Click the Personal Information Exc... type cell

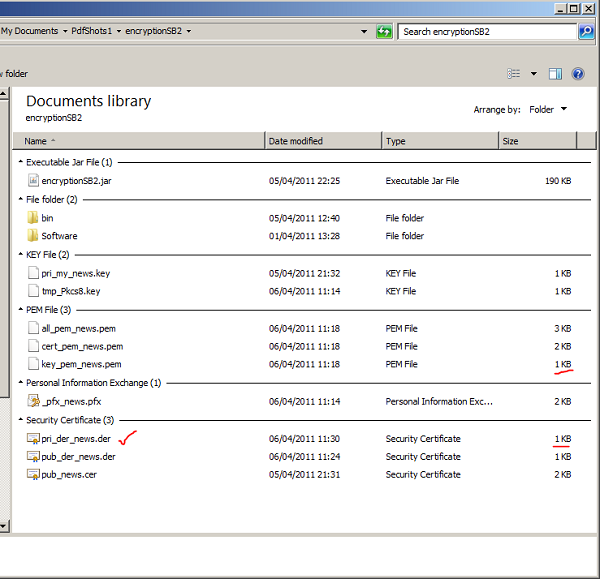click(x=439, y=401)
